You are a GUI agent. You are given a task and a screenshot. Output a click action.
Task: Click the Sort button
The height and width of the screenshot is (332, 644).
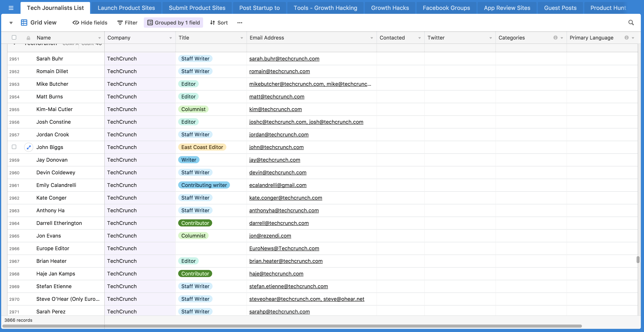click(219, 23)
